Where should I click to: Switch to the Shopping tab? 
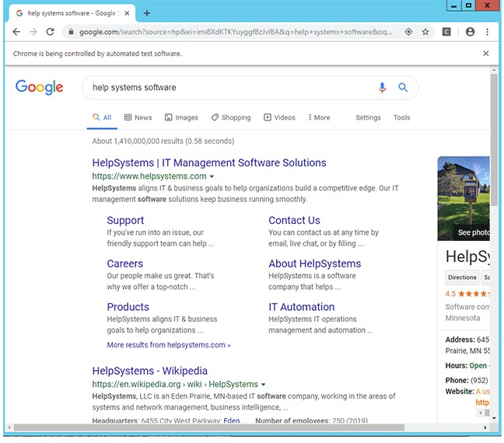tap(231, 117)
